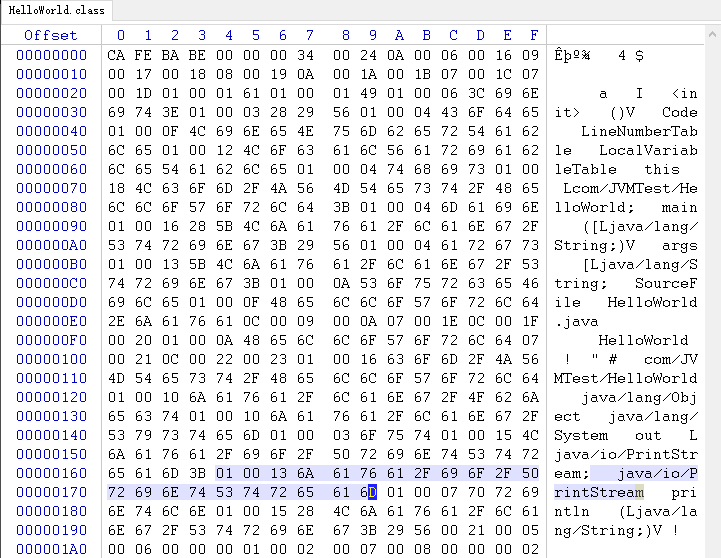
Task: Click the BE byte in the first row
Action: click(x=198, y=55)
